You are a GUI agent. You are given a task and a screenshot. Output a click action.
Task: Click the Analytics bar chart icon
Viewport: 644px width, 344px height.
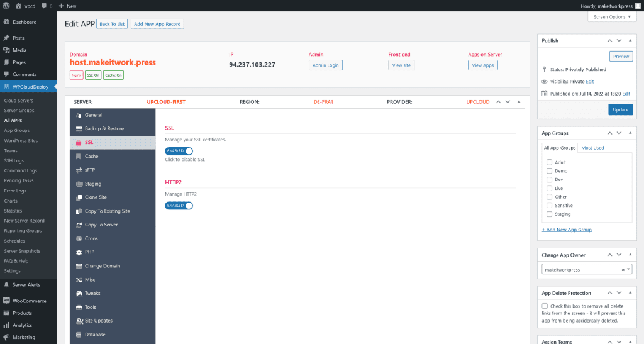(6, 325)
